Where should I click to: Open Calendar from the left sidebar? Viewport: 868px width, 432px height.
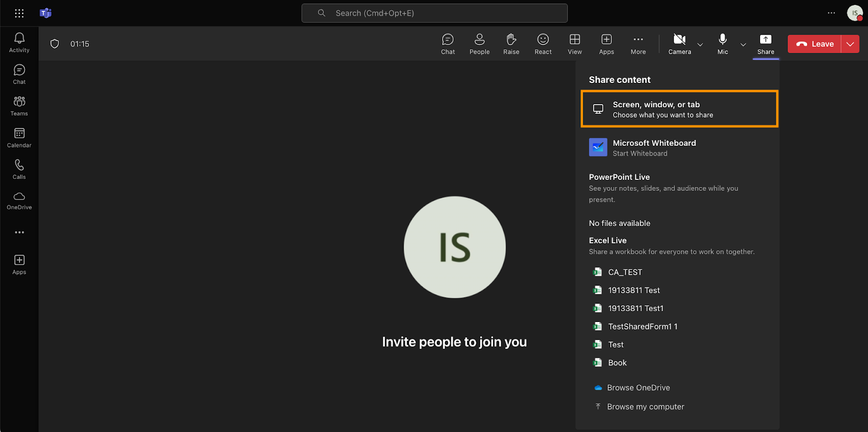[19, 138]
